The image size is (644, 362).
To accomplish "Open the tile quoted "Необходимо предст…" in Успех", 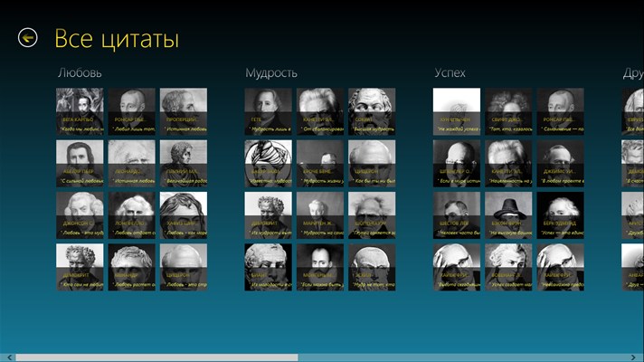I will 561,267.
